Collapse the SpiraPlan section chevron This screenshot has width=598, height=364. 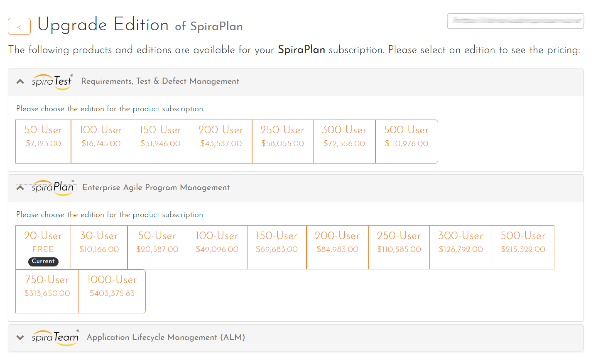20,188
